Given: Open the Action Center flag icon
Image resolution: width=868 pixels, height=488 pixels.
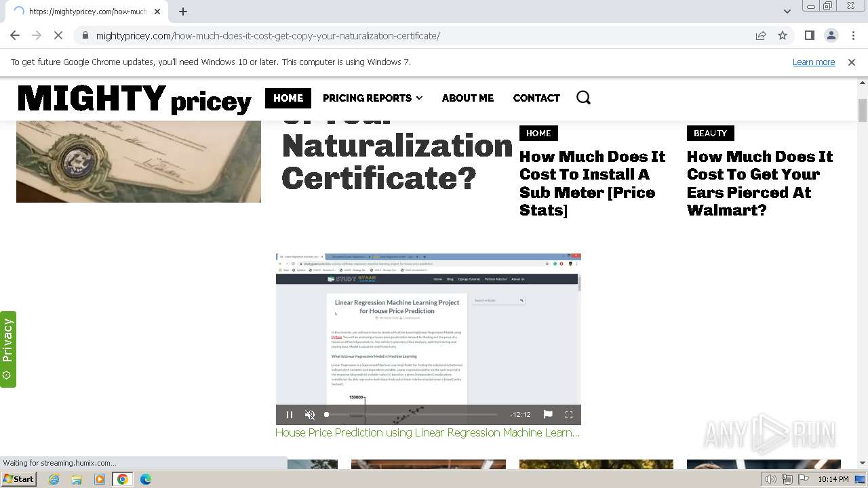Looking at the screenshot, I should 803,479.
